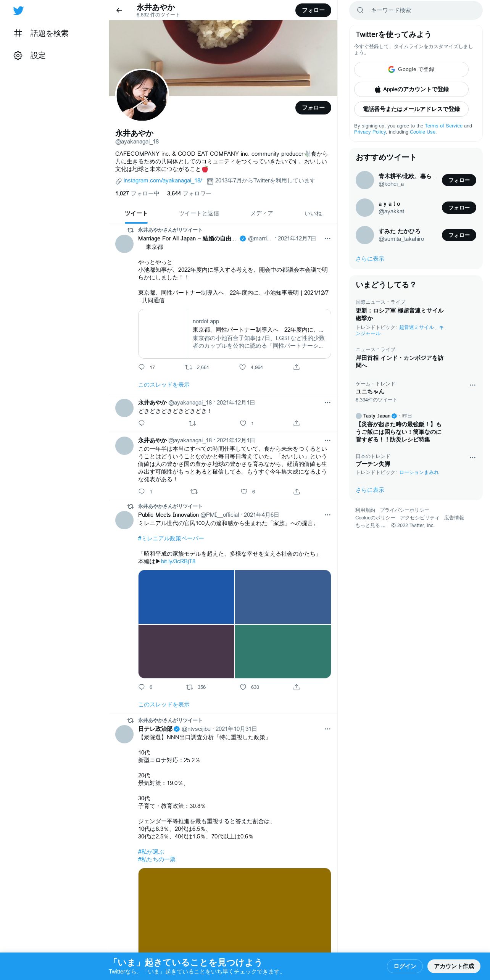The height and width of the screenshot is (980, 490).
Task: Open 永井あやか profile picture
Action: pyautogui.click(x=142, y=95)
